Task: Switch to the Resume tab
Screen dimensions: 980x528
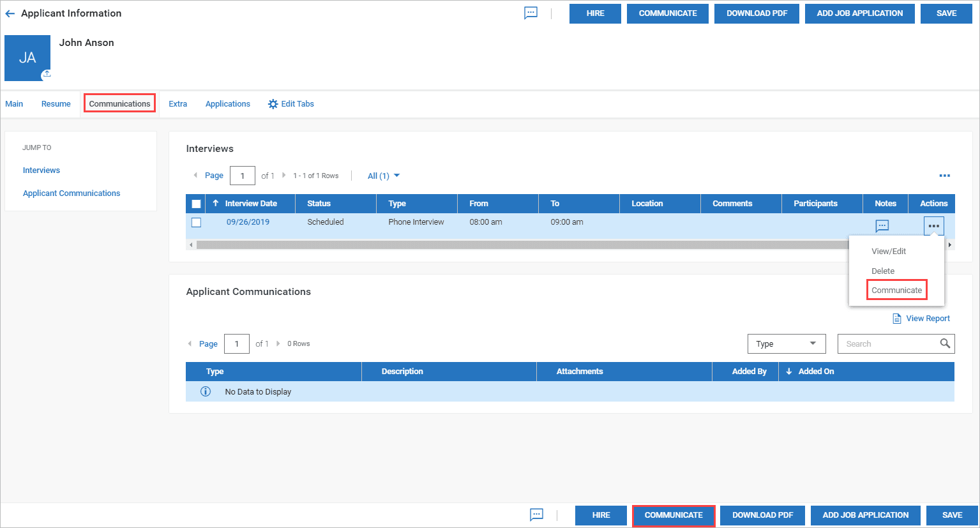Action: tap(56, 104)
